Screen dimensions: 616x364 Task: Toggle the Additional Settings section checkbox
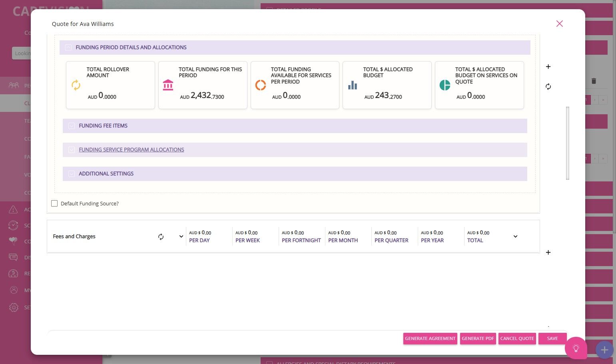[72, 174]
